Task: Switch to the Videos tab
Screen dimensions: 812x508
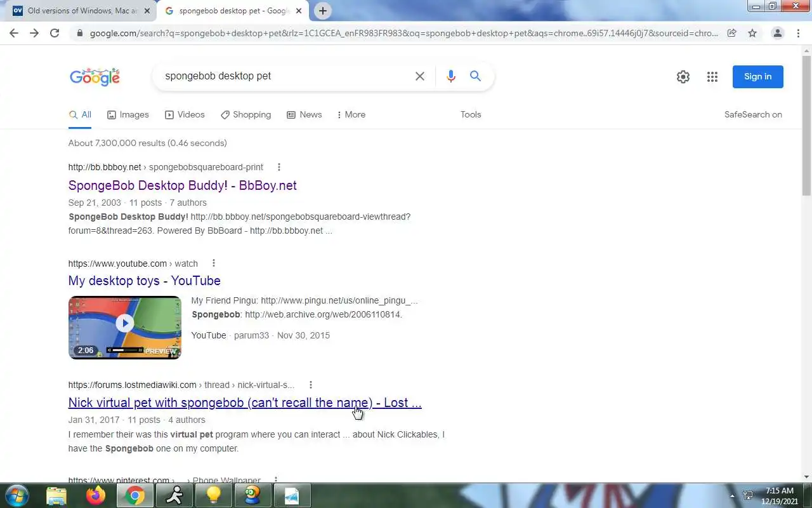Action: [185, 115]
